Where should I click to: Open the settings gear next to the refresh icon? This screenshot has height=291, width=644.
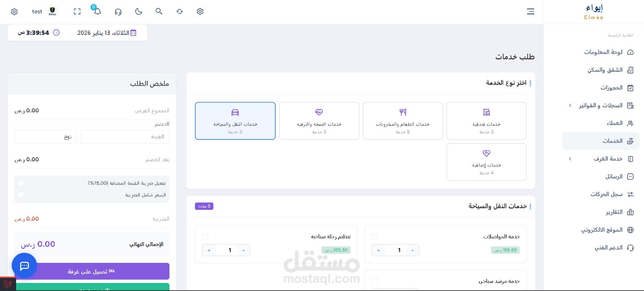click(x=200, y=11)
